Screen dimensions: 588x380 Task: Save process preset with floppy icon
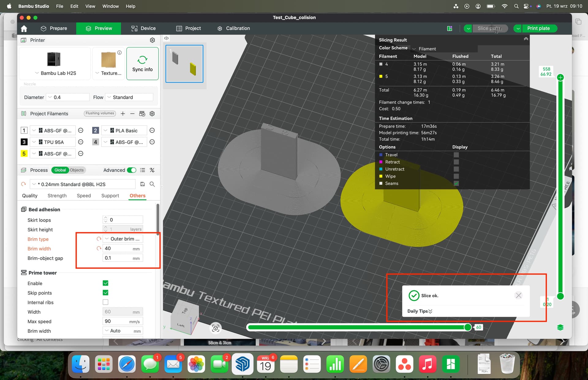(142, 184)
